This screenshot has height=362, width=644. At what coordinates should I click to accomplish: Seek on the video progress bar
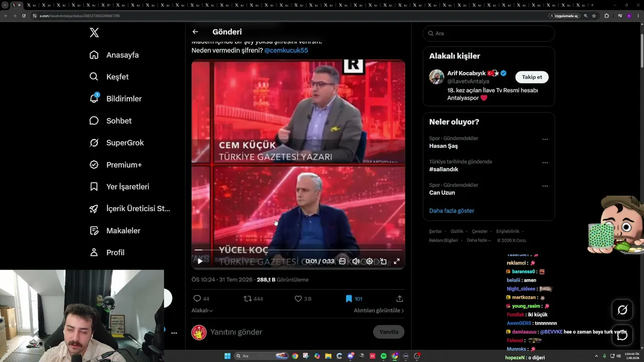click(x=298, y=250)
